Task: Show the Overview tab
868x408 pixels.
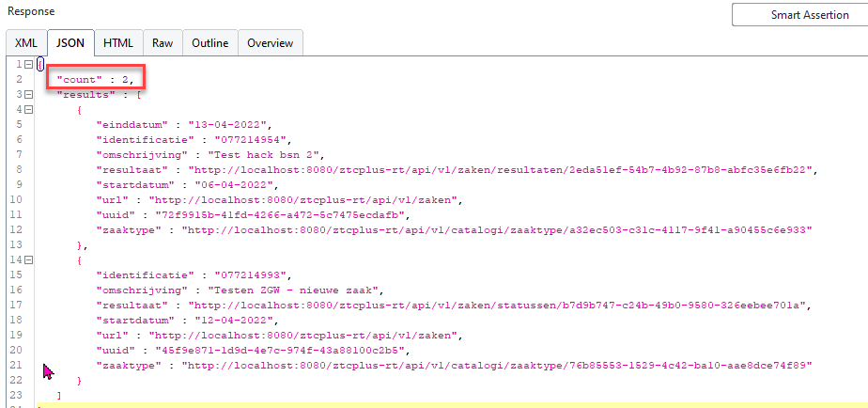Action: click(271, 43)
